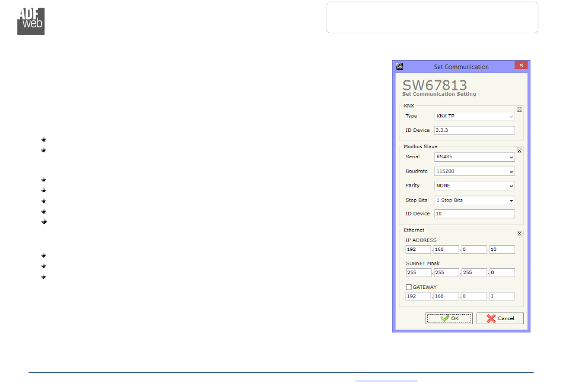Enable the GATEWAY checkbox

tap(409, 287)
